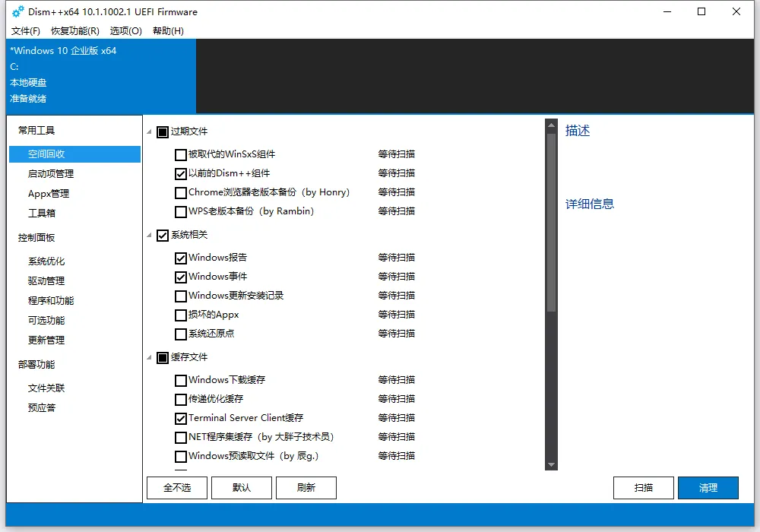Open 启动项管理 in the sidebar
The image size is (760, 532).
click(51, 173)
